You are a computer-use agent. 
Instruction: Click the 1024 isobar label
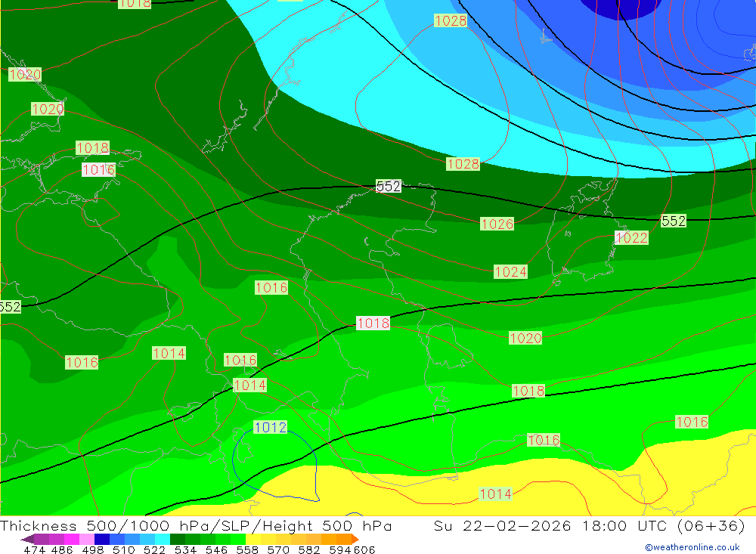coord(510,272)
